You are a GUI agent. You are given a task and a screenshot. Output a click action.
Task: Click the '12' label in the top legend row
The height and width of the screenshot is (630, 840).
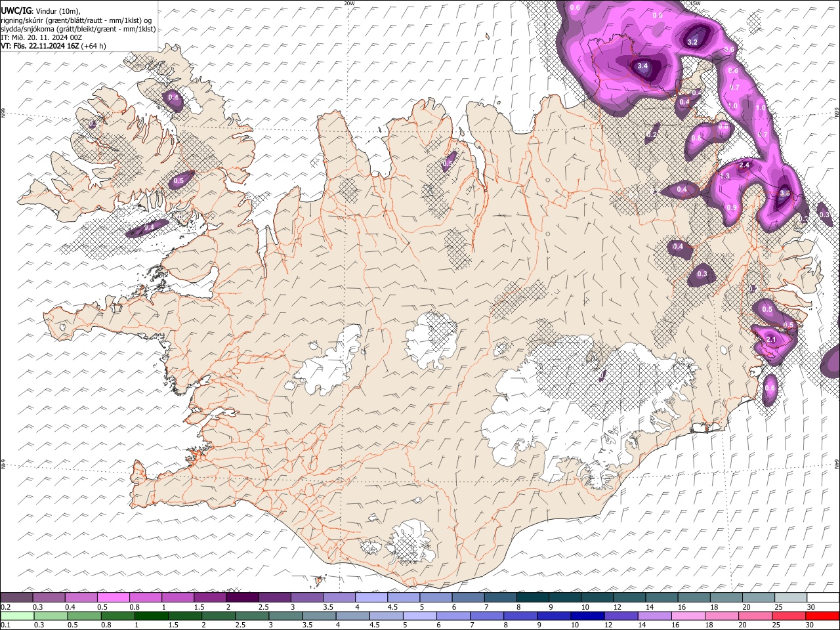click(x=617, y=607)
